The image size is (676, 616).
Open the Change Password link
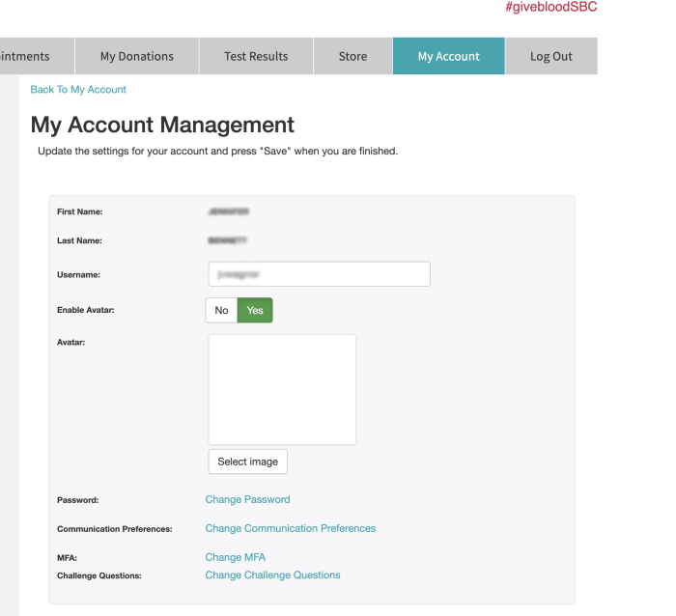click(x=247, y=500)
